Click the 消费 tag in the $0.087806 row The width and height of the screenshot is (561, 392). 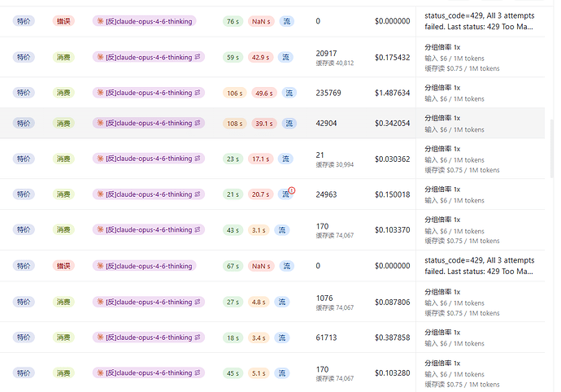click(63, 302)
